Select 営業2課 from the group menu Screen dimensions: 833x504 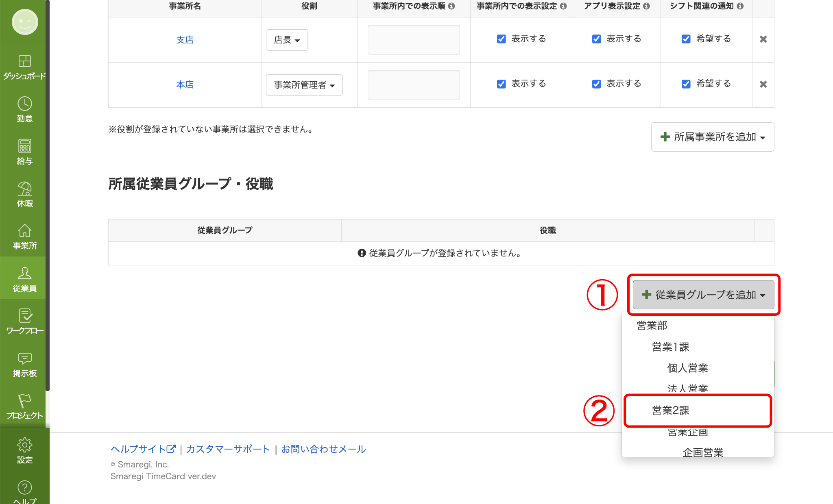click(x=671, y=411)
